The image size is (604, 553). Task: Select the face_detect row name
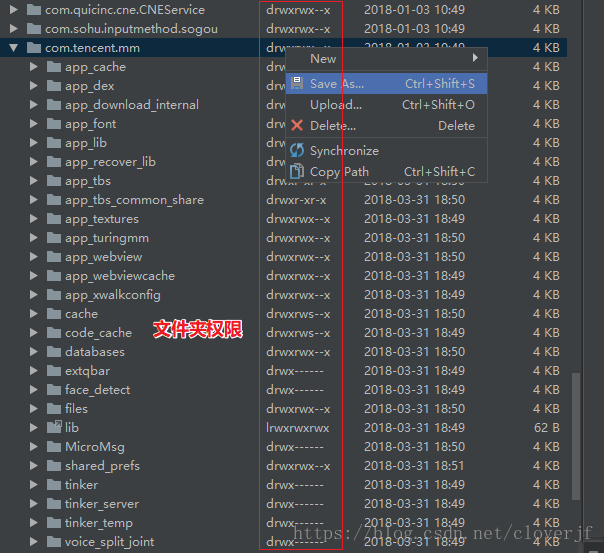(97, 390)
